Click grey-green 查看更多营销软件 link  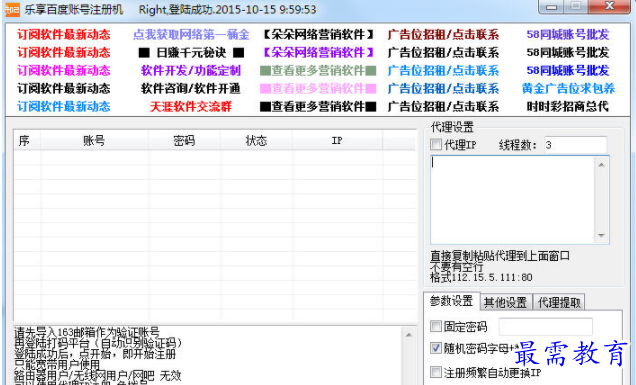click(318, 71)
